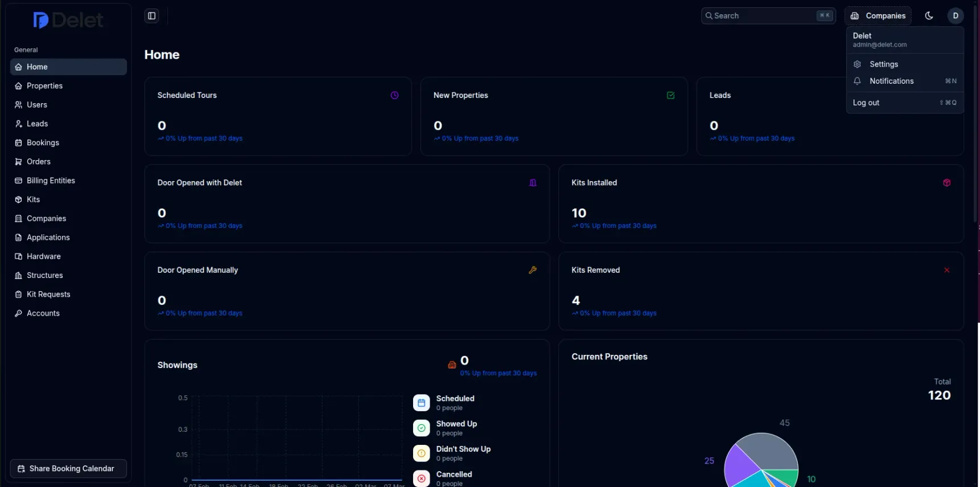Image resolution: width=980 pixels, height=487 pixels.
Task: Open the Hardware page
Action: (x=68, y=256)
